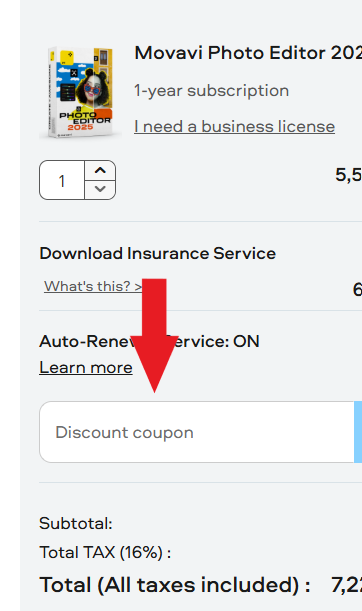The height and width of the screenshot is (611, 362).
Task: Click the Total TAX (16%) label
Action: click(105, 552)
